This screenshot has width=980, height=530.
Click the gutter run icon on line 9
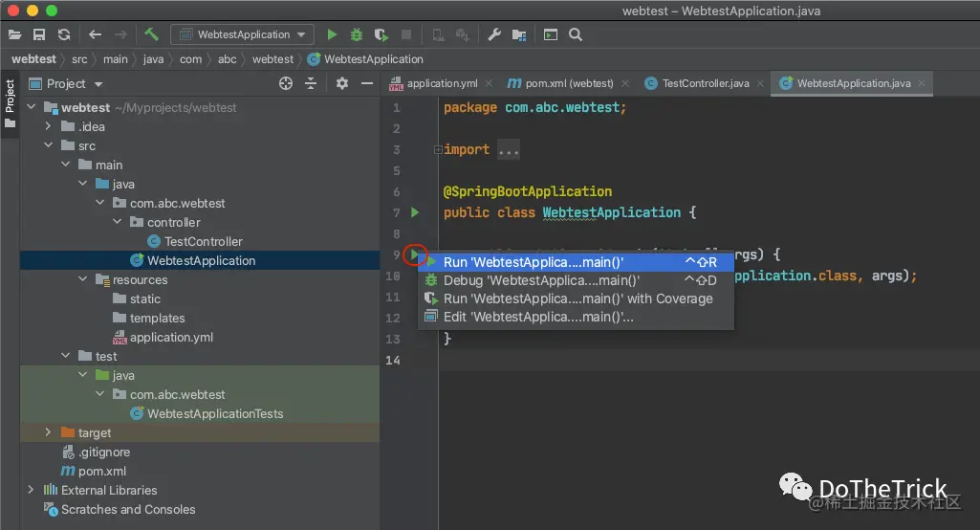point(414,254)
